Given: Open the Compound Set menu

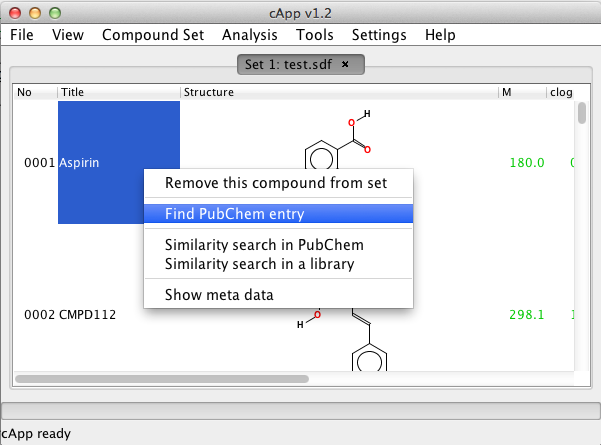Looking at the screenshot, I should [153, 35].
